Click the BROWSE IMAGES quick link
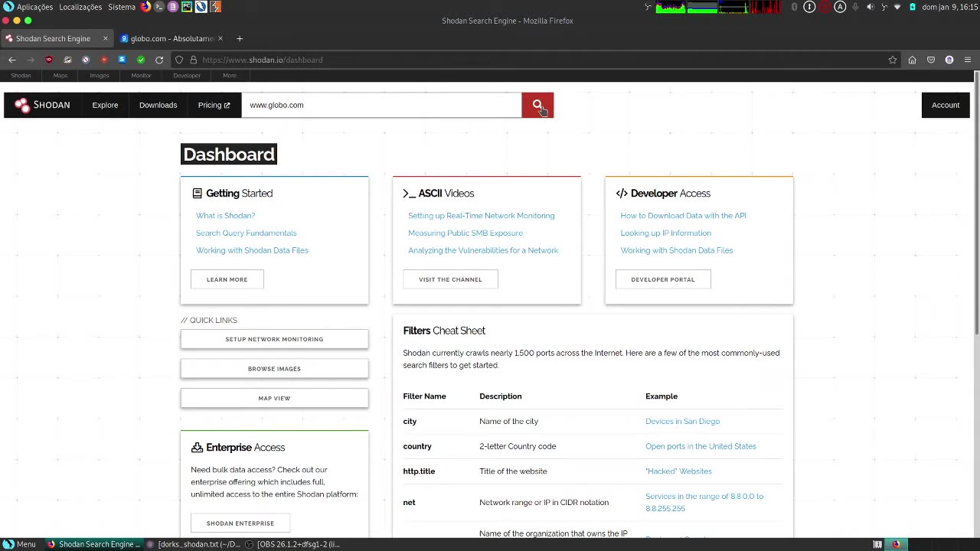This screenshot has height=551, width=980. point(274,369)
